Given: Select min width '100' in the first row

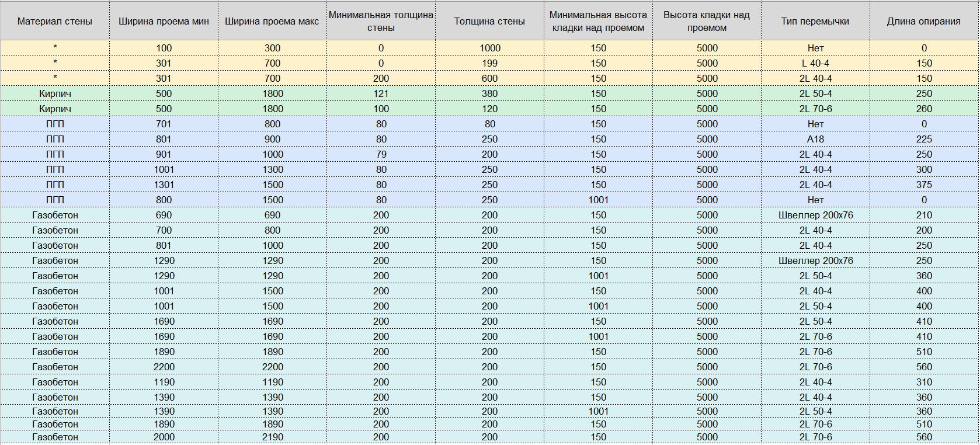Looking at the screenshot, I should click(x=164, y=48).
